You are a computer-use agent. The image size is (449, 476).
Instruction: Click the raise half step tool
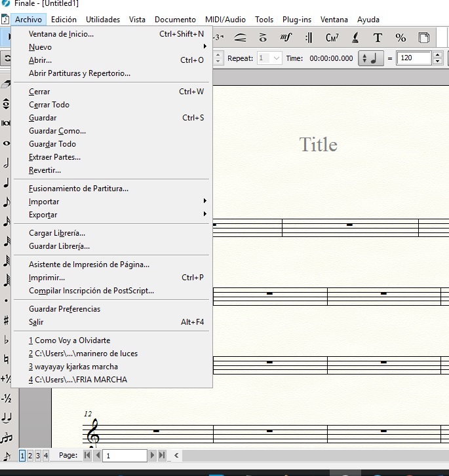click(6, 378)
